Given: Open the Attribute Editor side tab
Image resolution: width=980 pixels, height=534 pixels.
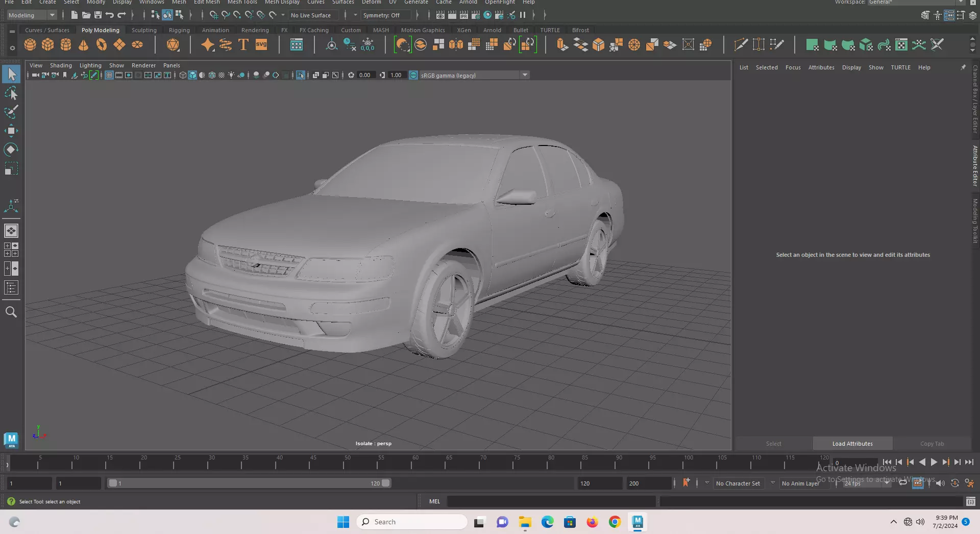Looking at the screenshot, I should [x=975, y=165].
